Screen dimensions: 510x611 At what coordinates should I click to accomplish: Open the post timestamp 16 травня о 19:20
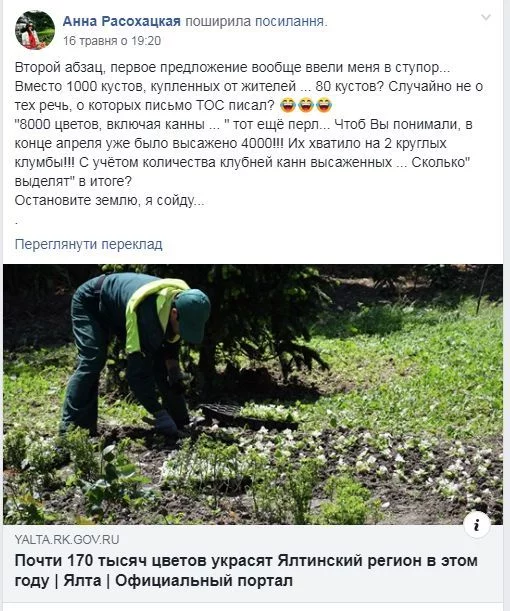[x=112, y=41]
